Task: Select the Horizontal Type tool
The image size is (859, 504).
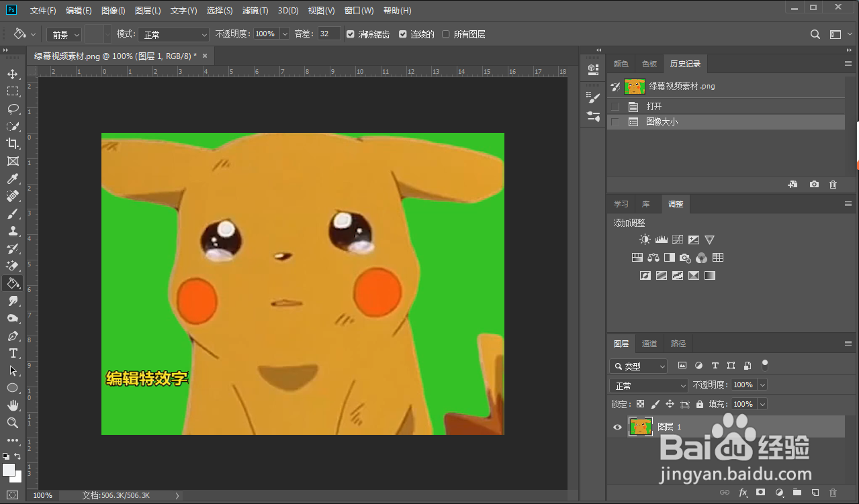Action: pyautogui.click(x=13, y=353)
